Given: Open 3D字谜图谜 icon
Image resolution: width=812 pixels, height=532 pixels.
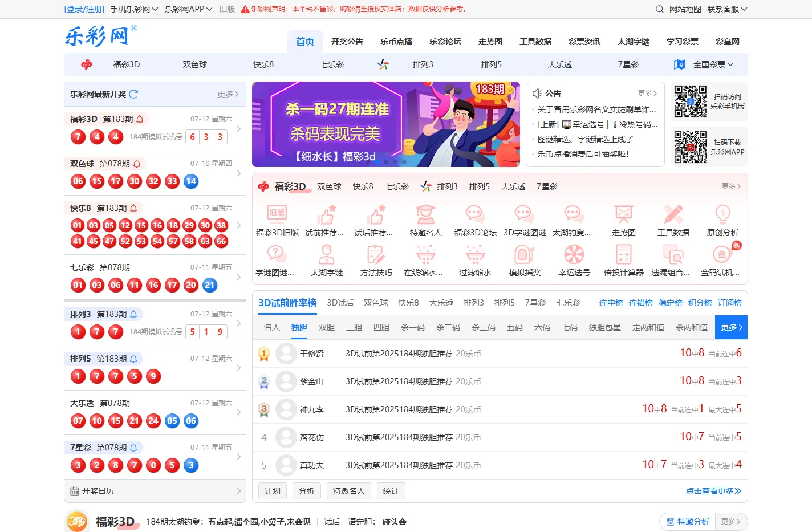Looking at the screenshot, I should [525, 214].
